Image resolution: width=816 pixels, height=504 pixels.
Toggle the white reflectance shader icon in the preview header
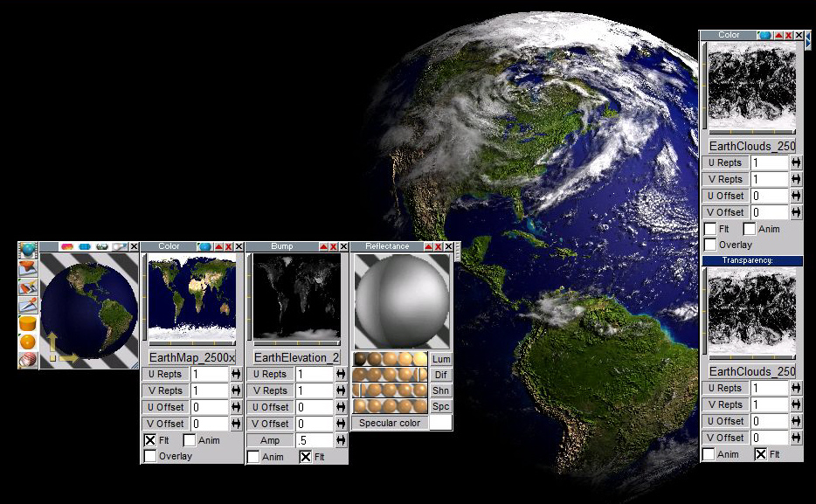pos(119,246)
